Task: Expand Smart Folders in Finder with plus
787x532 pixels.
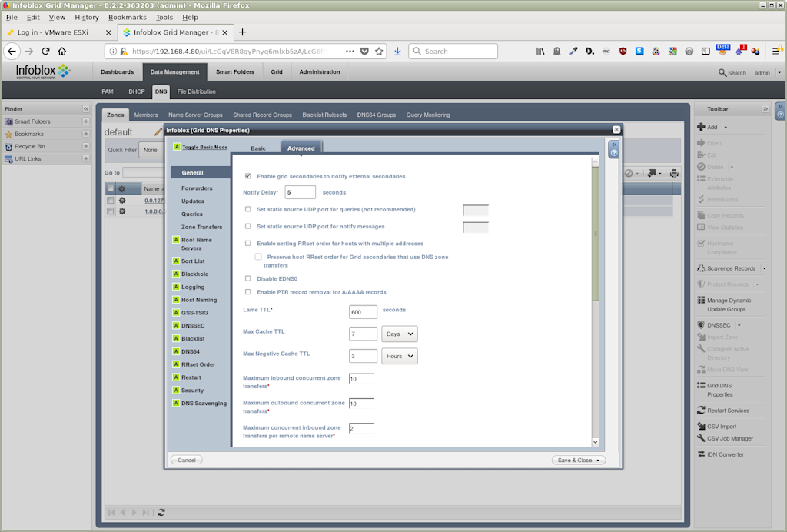Action: pos(86,121)
